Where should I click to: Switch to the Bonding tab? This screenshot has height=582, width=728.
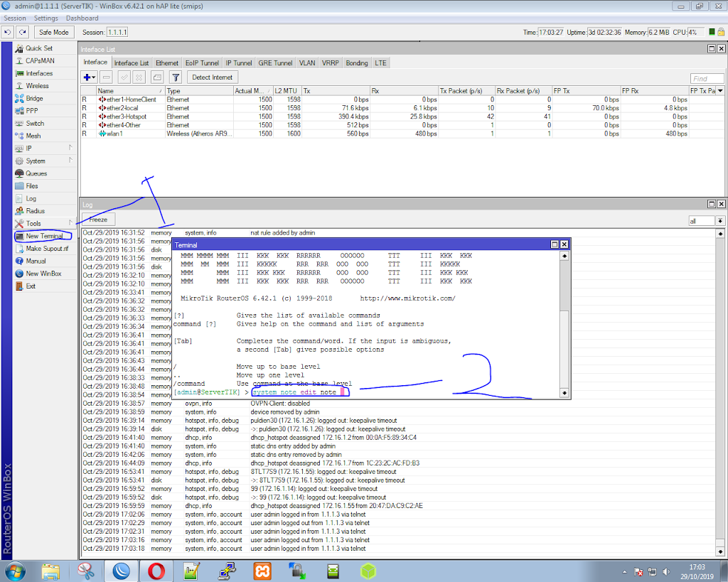coord(357,63)
